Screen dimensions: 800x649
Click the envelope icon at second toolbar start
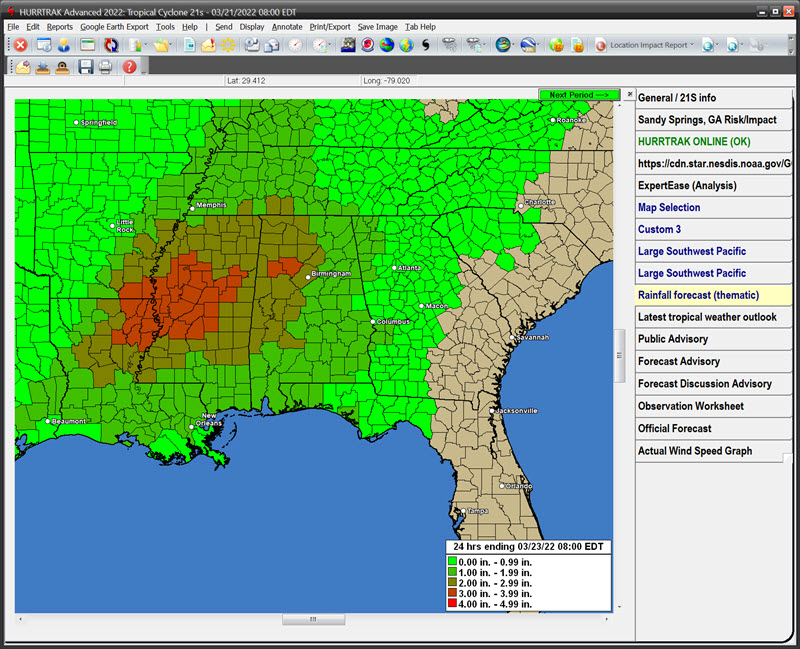(x=22, y=67)
